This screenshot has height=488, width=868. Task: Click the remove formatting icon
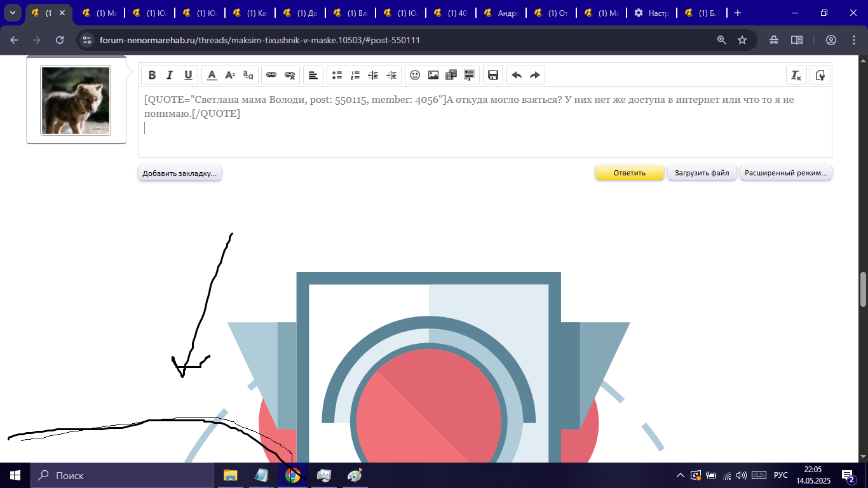[796, 75]
